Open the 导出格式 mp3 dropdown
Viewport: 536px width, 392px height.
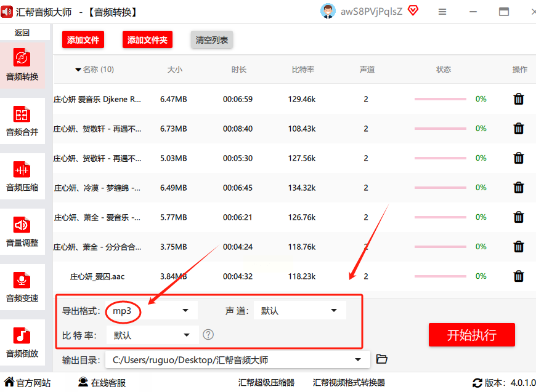152,311
